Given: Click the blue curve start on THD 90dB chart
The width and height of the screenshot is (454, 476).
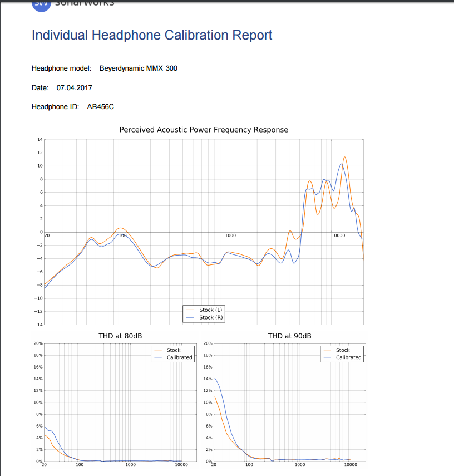Looking at the screenshot, I should [x=215, y=379].
